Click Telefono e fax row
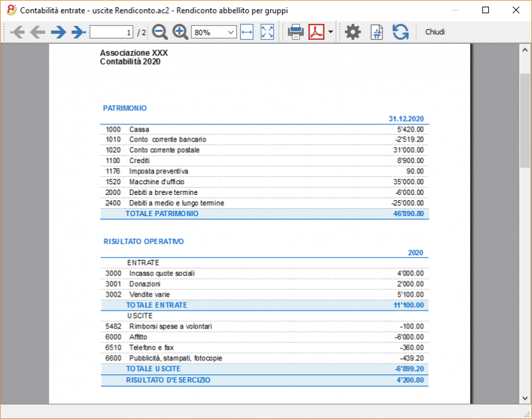 tap(264, 347)
